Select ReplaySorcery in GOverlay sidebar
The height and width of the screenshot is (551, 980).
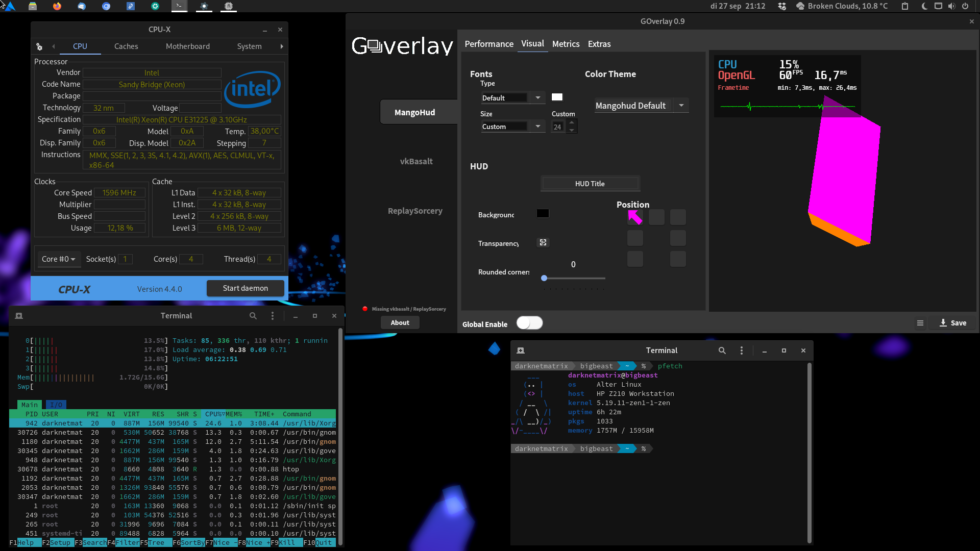[x=415, y=211]
